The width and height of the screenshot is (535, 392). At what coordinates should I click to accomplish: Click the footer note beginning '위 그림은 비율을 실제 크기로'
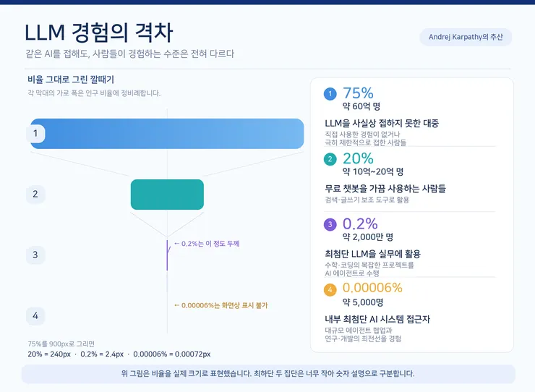[x=267, y=374]
